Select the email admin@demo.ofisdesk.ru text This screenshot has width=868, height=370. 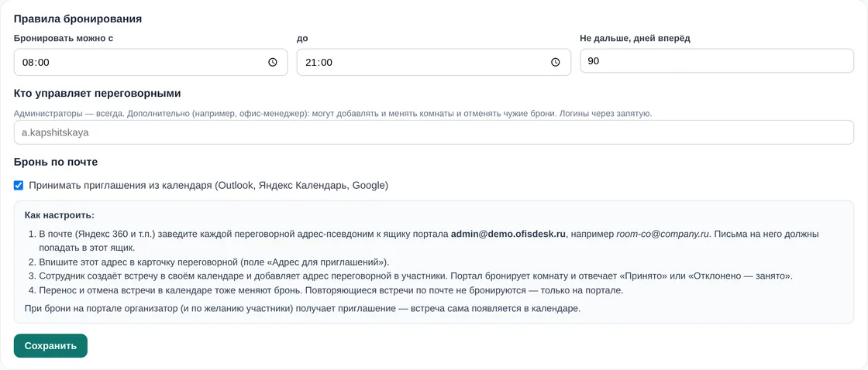click(x=508, y=234)
